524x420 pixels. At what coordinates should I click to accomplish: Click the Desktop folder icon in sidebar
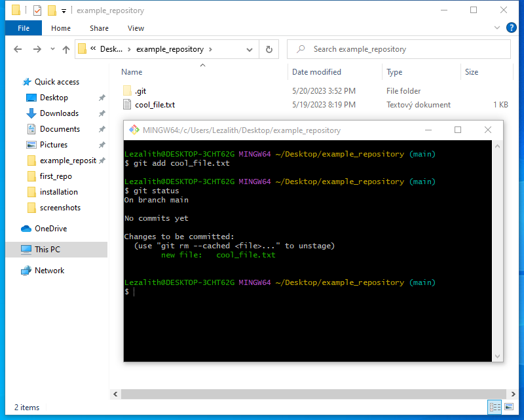pos(31,98)
